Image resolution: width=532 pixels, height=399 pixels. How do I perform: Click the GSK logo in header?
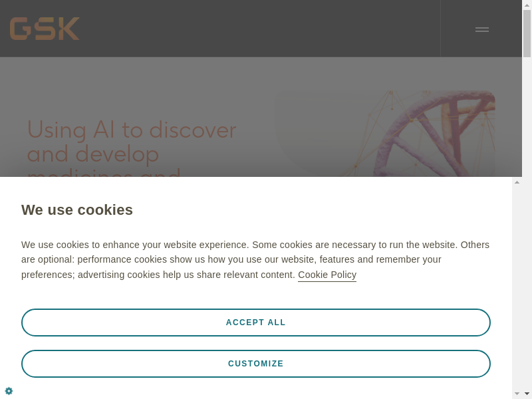click(45, 29)
